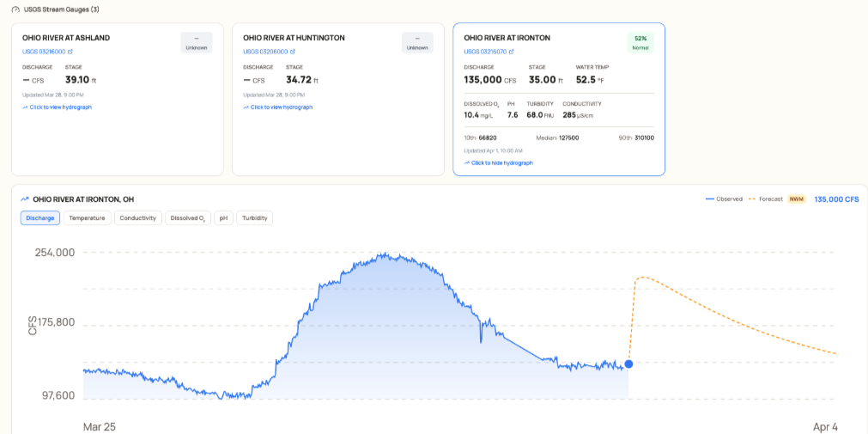Open external link icon for USGS 03216070
This screenshot has width=868, height=434.
(x=512, y=52)
